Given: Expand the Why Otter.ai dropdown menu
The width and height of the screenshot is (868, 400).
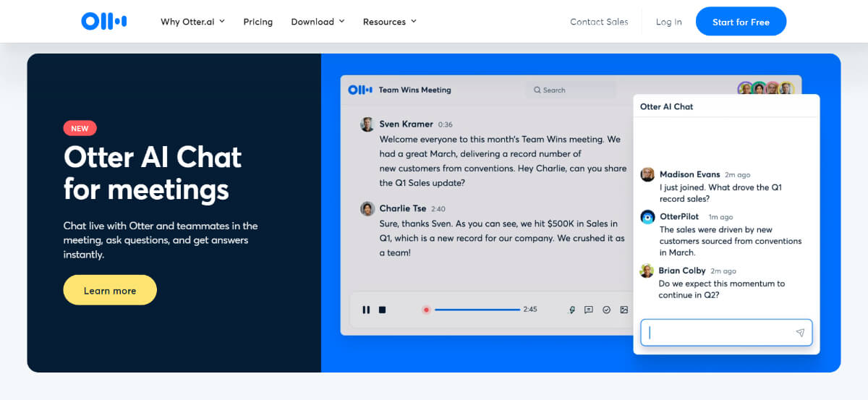Looking at the screenshot, I should [192, 22].
